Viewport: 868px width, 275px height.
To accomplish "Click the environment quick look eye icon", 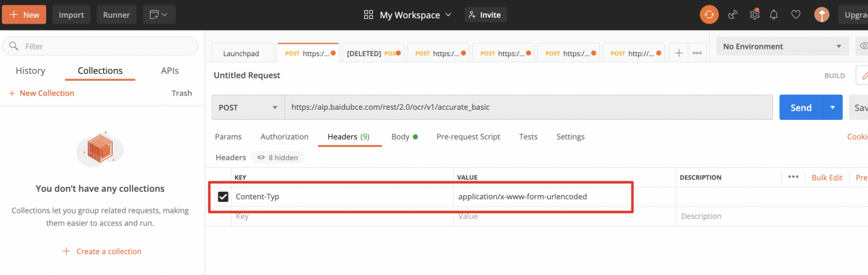I will tap(863, 46).
